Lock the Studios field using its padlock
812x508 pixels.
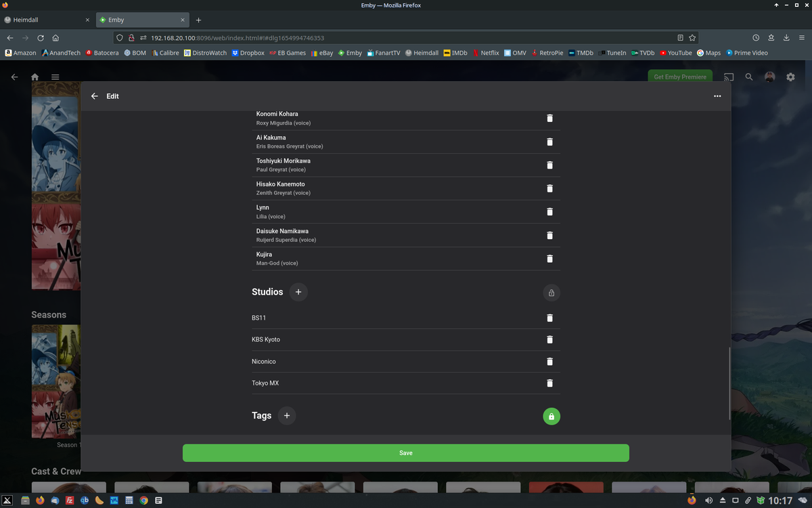[551, 293]
